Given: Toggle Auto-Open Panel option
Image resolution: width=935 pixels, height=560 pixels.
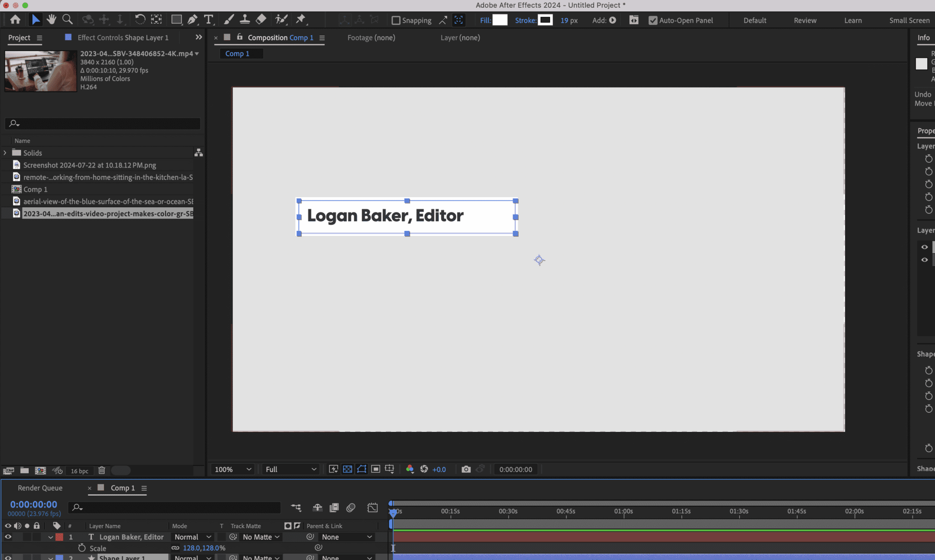Looking at the screenshot, I should pyautogui.click(x=653, y=20).
